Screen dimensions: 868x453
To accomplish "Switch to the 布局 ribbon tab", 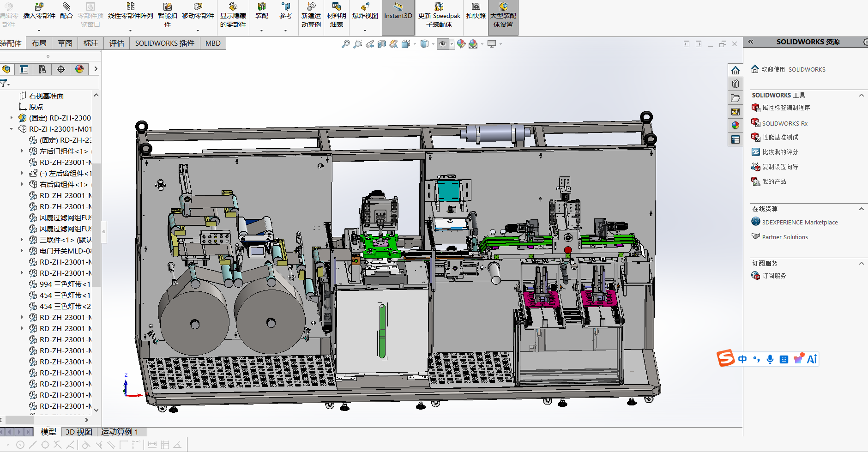I will pos(39,43).
